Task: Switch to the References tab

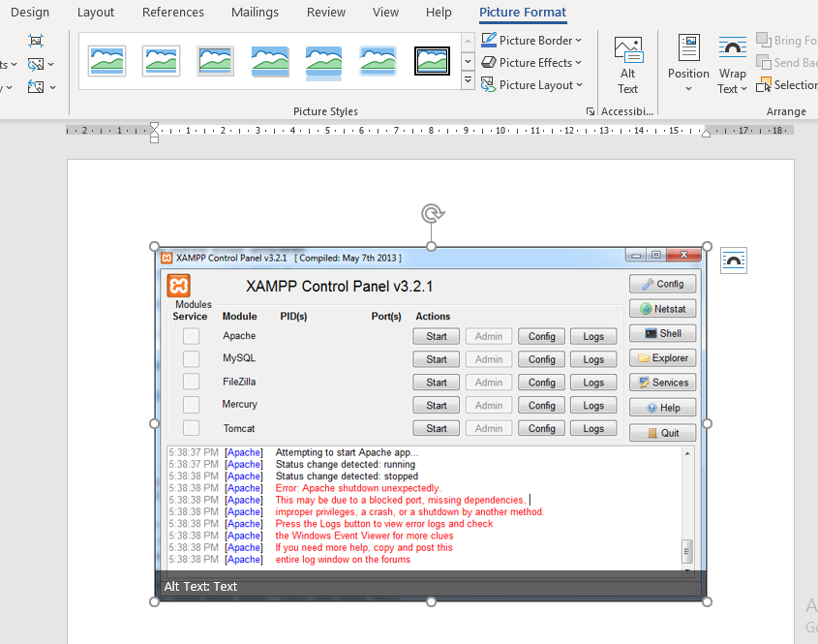Action: click(173, 12)
